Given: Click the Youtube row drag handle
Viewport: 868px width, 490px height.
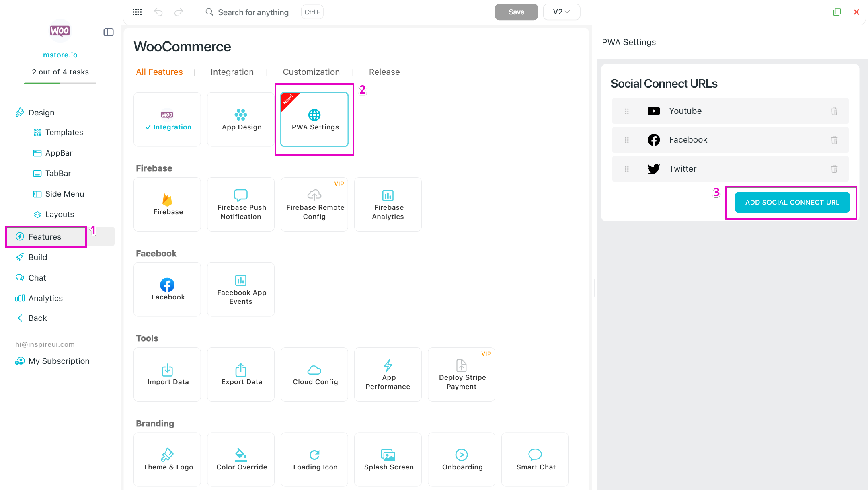Looking at the screenshot, I should pyautogui.click(x=626, y=111).
